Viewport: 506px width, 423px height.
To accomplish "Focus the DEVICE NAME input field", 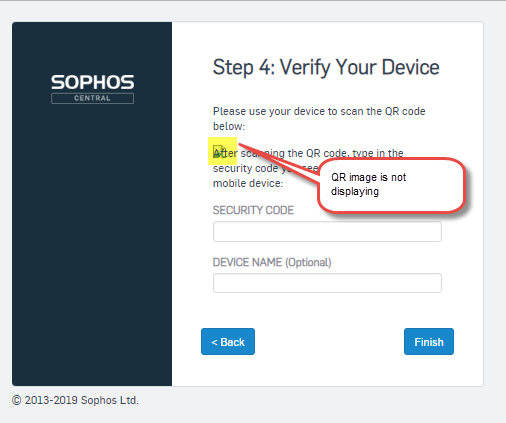I will pos(327,283).
